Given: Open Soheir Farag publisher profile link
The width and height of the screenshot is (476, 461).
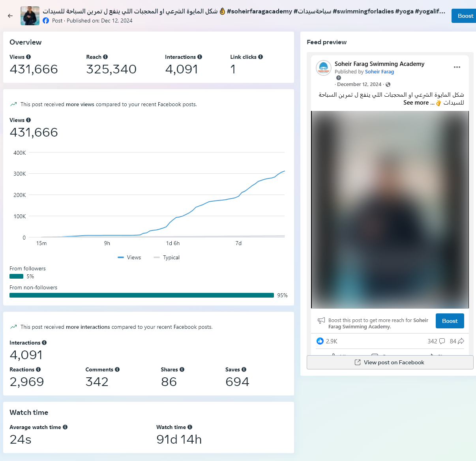Looking at the screenshot, I should click(x=379, y=72).
